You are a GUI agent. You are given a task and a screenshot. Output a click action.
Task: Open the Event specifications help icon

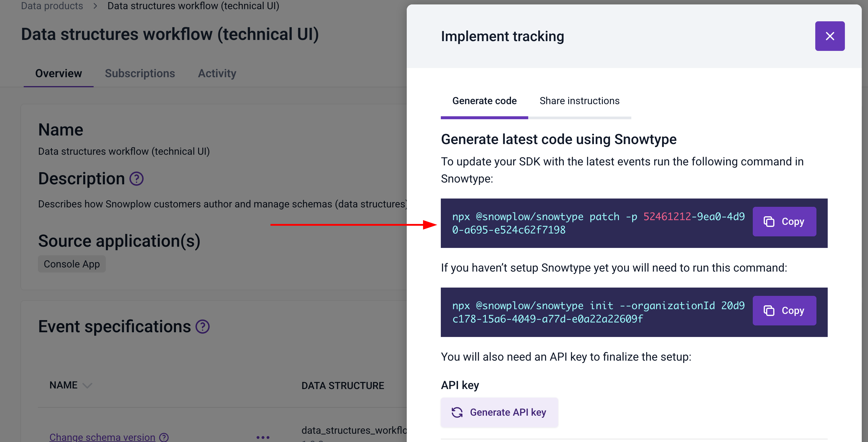tap(203, 326)
